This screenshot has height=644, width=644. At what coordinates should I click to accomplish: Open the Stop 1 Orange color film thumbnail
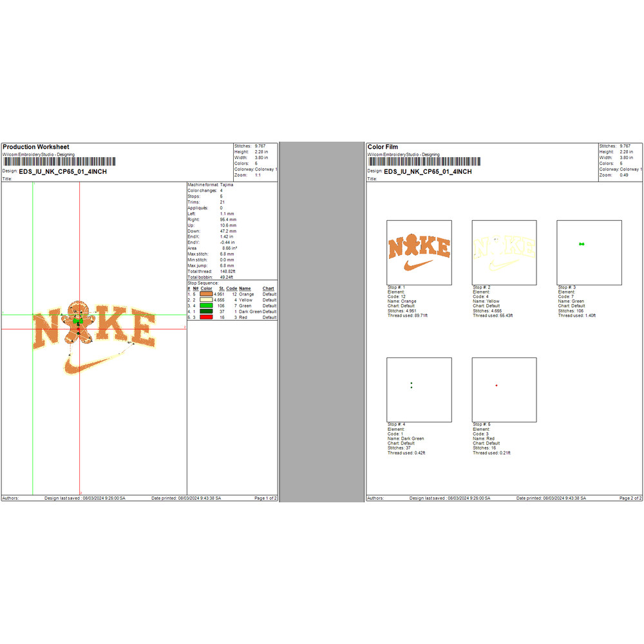tap(419, 252)
